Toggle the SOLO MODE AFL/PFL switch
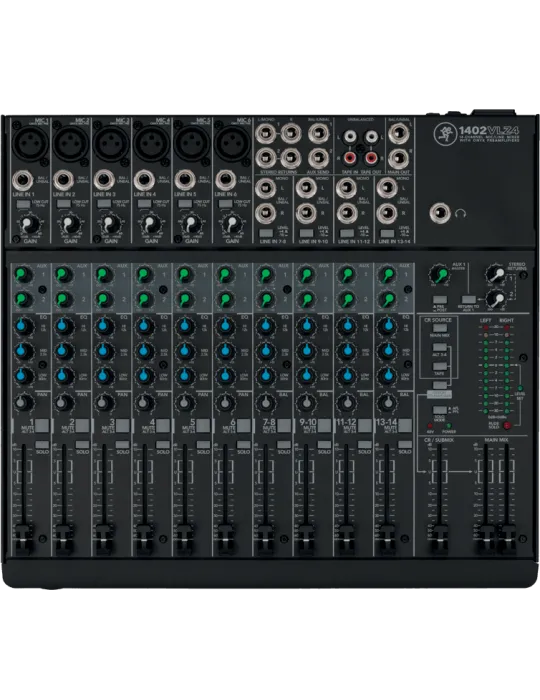Viewport: 540px width, 700px height. pyautogui.click(x=440, y=410)
